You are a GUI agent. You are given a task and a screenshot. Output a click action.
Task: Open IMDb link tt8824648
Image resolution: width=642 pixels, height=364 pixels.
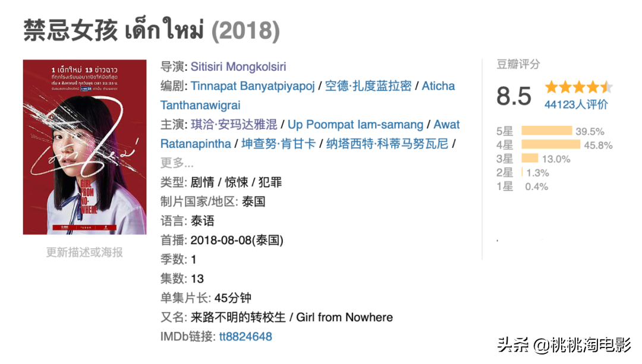246,337
